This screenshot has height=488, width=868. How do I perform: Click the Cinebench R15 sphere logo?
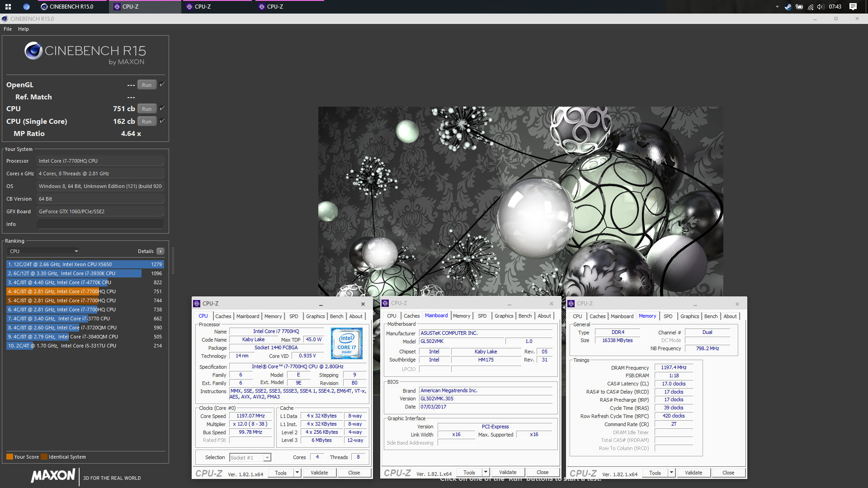click(33, 51)
